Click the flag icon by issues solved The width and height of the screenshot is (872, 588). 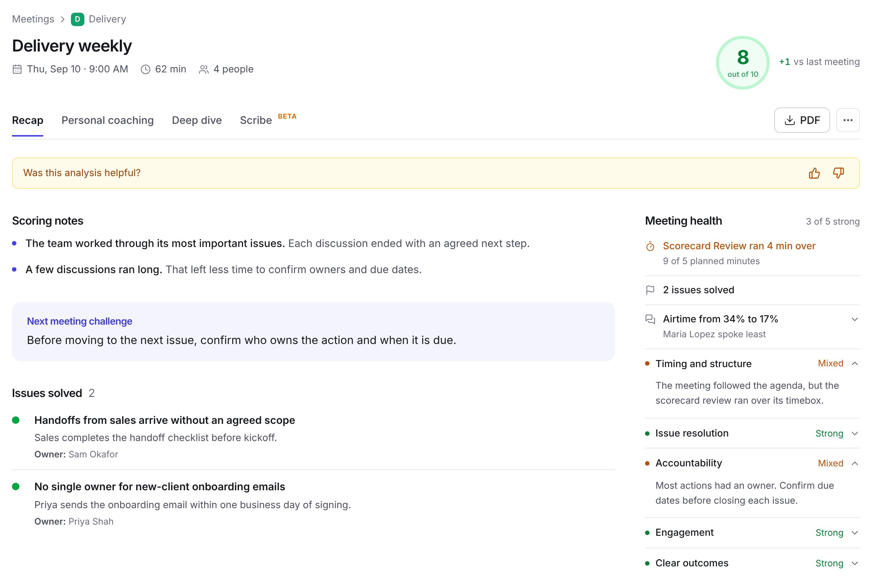tap(650, 290)
